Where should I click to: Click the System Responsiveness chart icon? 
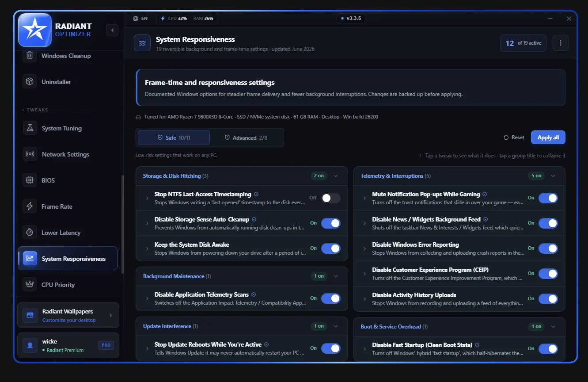[30, 259]
